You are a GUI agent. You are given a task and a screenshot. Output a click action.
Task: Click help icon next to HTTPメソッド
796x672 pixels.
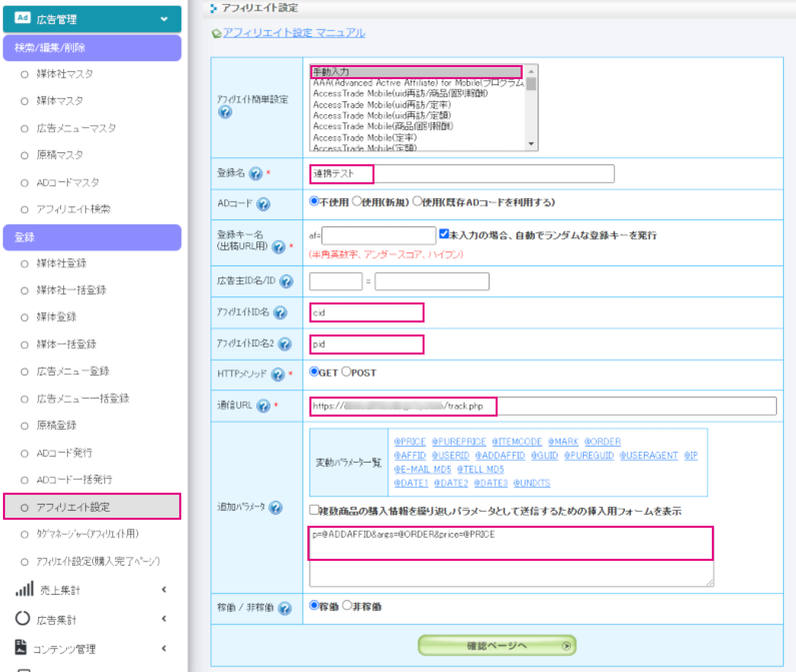tap(278, 374)
